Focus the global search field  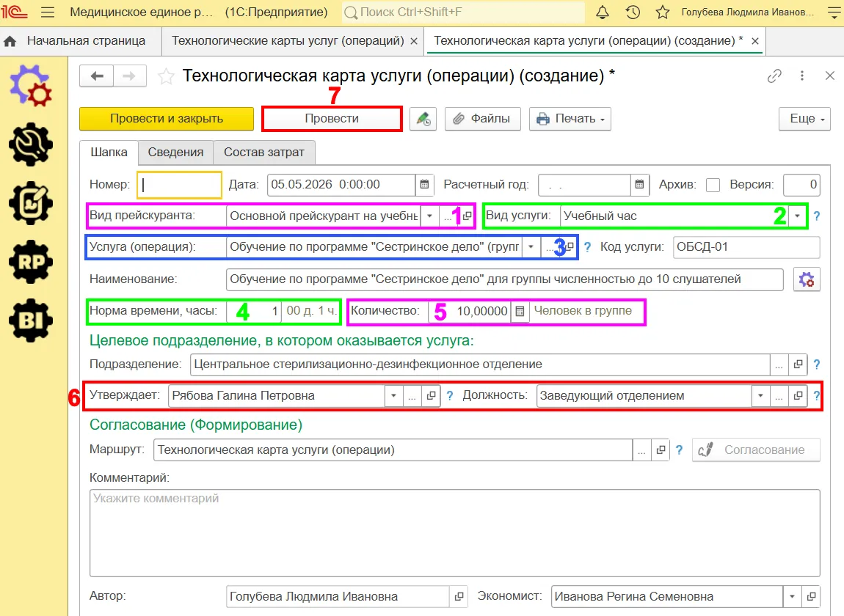463,12
